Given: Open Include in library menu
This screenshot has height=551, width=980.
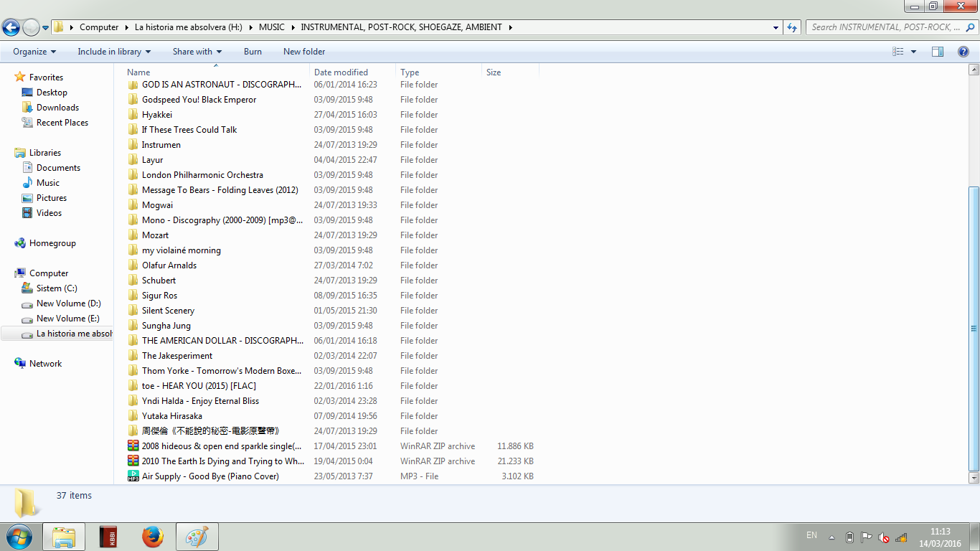Looking at the screenshot, I should 114,52.
